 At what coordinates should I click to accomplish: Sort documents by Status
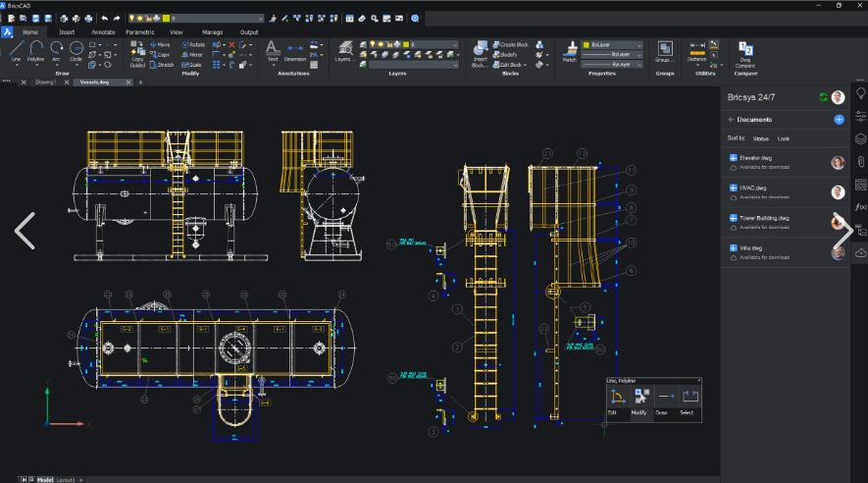pos(761,139)
